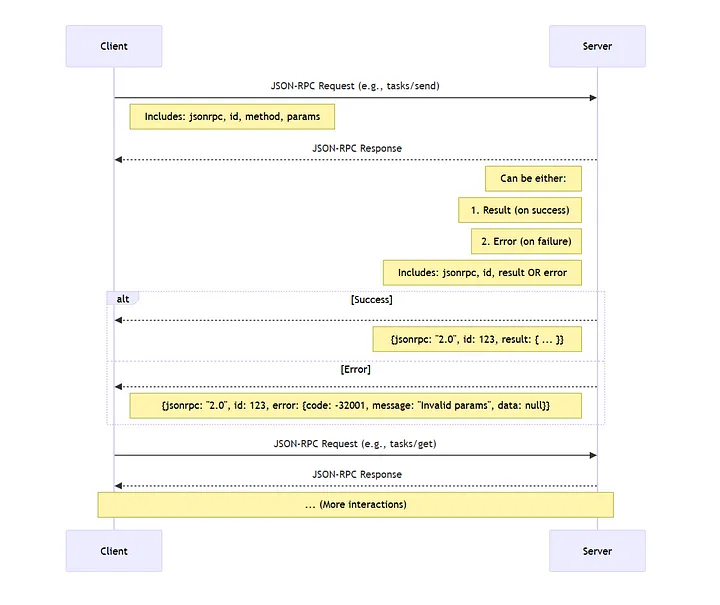Select 'JSON-RPC Request (e.g., tasks/send)' label
This screenshot has height=605, width=720.
[355, 86]
